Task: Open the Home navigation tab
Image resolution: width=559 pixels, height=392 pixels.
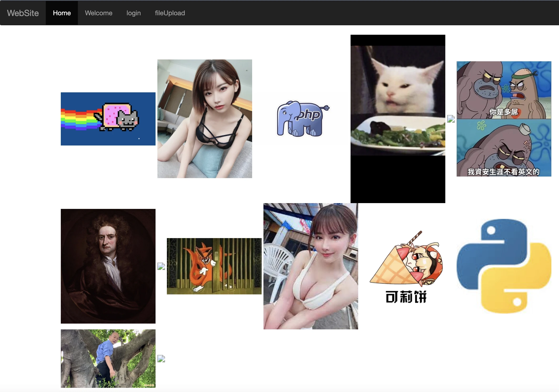Action: pos(62,13)
